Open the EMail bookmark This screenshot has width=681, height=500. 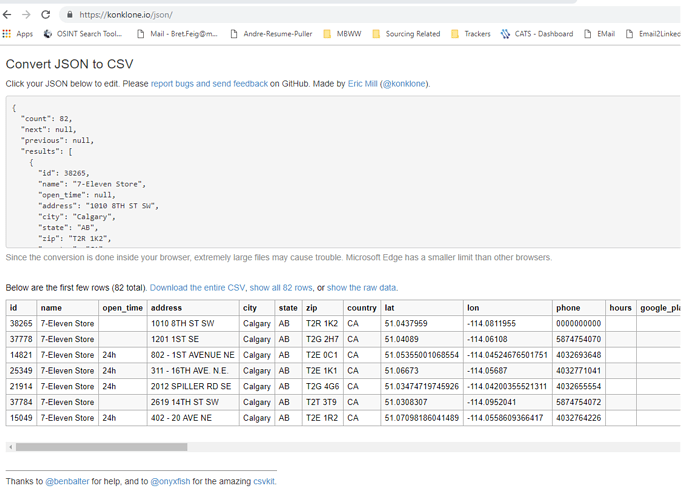tap(599, 34)
